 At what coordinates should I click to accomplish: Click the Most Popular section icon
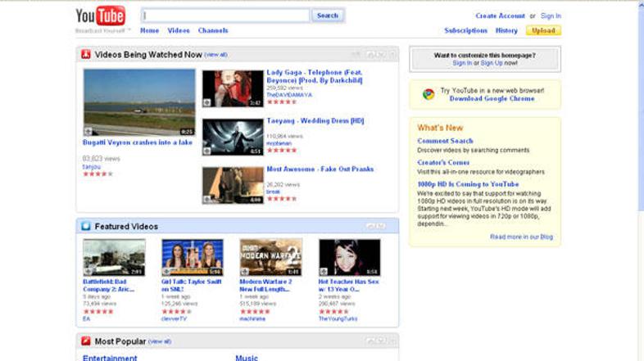pos(86,341)
